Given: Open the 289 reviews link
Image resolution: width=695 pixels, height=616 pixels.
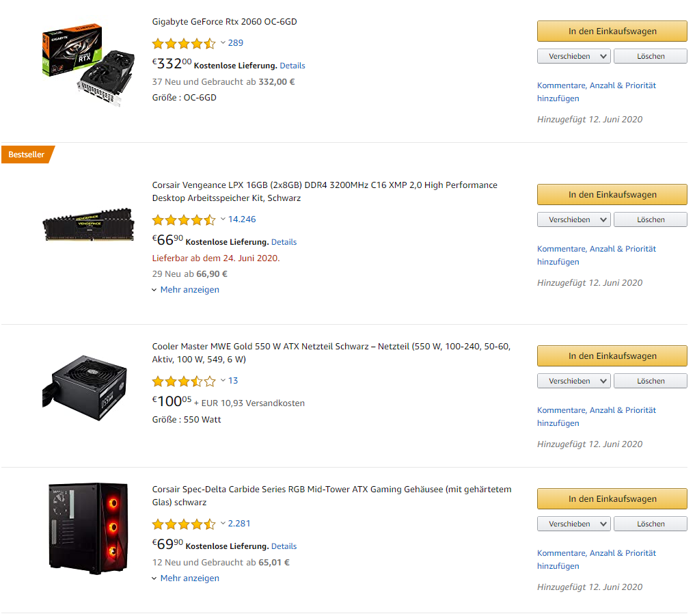Looking at the screenshot, I should coord(235,43).
